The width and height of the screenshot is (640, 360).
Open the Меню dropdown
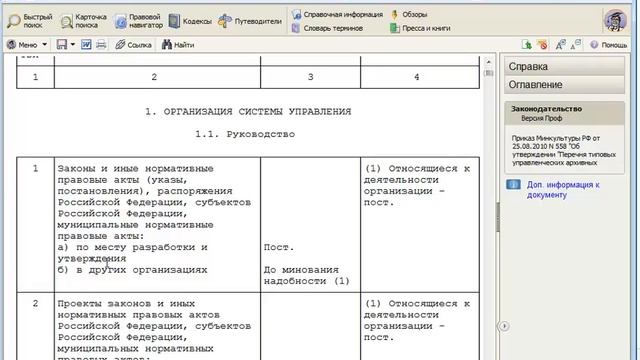point(27,44)
